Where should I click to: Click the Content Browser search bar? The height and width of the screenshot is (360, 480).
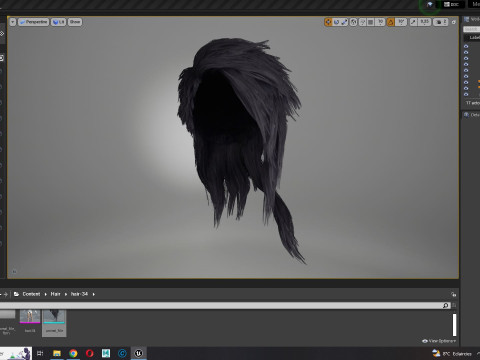225,305
